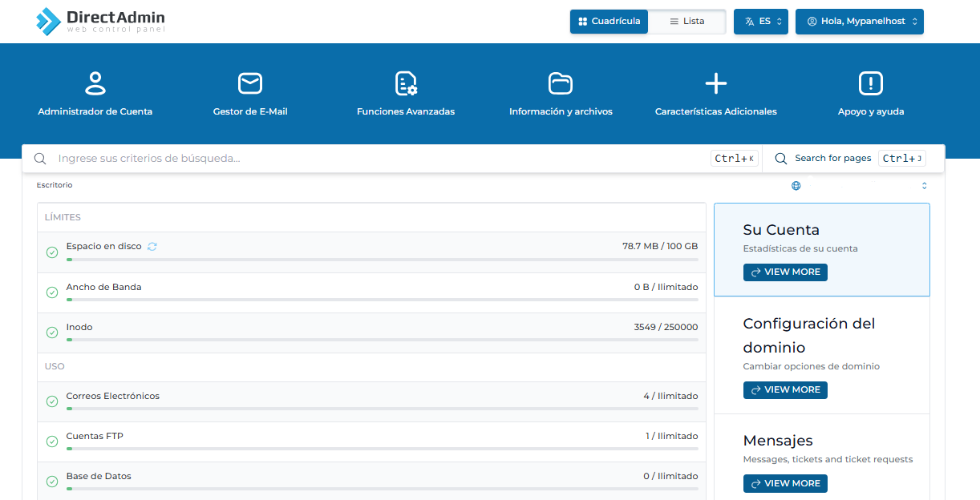Click the Search for pages field
Screen dimensions: 980x500
832,159
